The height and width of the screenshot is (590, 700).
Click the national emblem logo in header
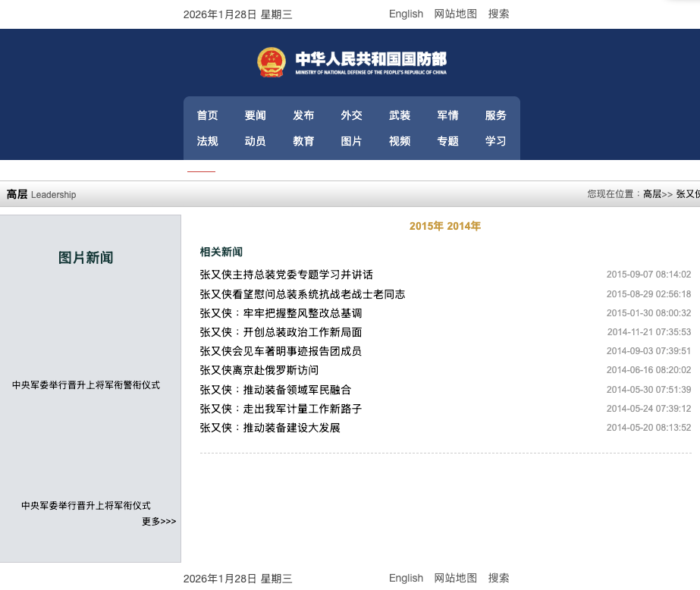click(272, 62)
